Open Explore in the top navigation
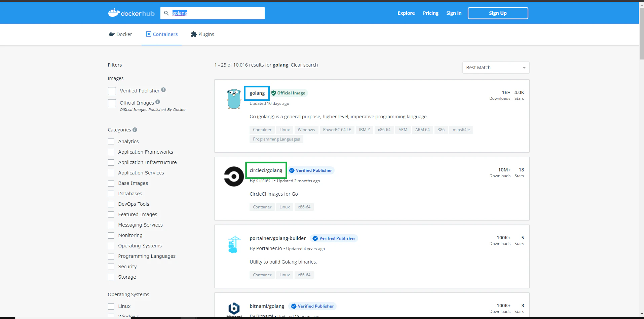Viewport: 644px width, 319px height. [x=406, y=13]
